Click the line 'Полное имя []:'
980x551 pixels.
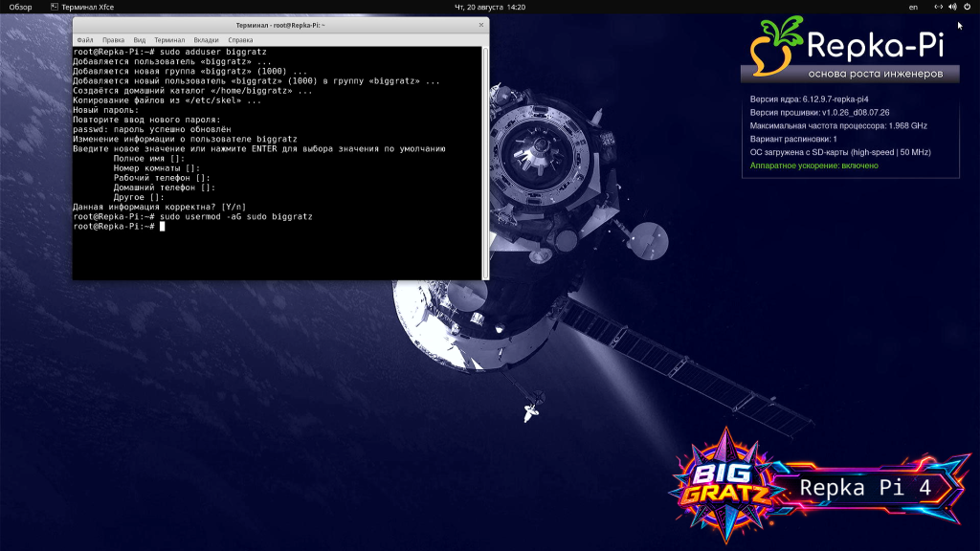point(148,159)
